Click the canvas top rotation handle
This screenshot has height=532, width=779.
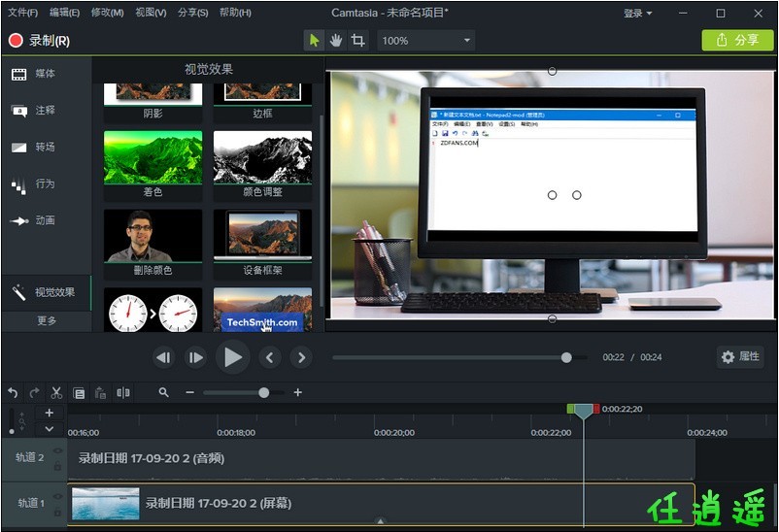click(x=552, y=72)
